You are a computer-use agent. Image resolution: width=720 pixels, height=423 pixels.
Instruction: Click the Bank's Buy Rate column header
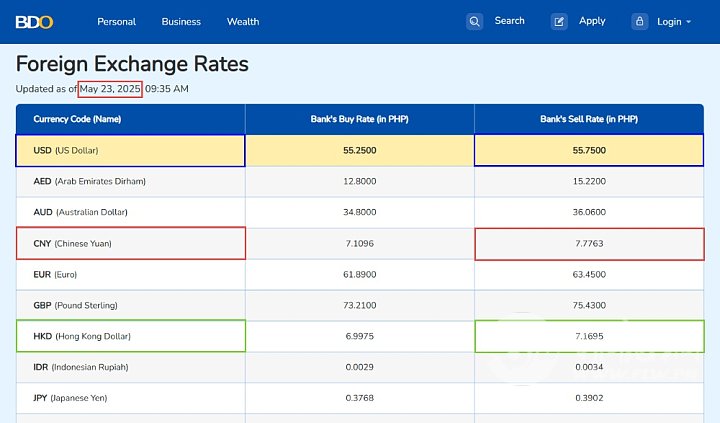359,119
